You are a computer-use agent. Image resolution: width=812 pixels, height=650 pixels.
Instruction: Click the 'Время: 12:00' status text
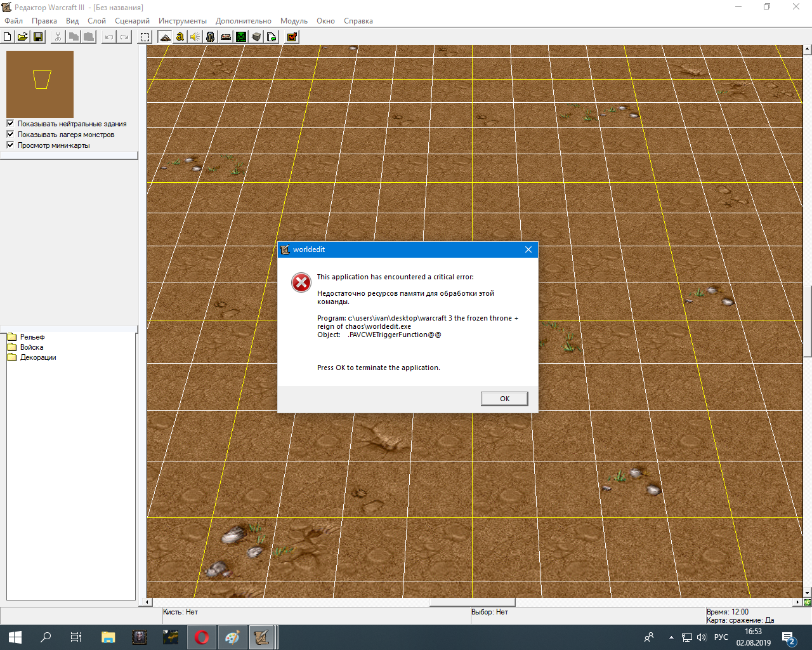tap(728, 612)
